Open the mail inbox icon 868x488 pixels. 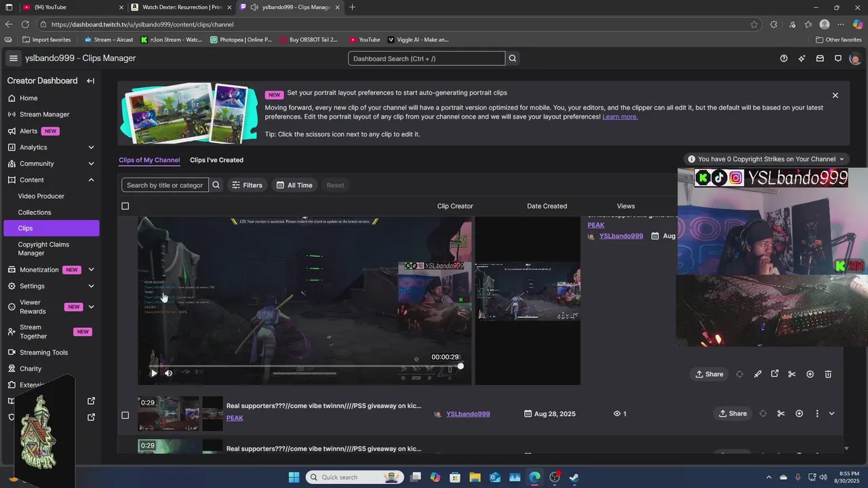(x=820, y=58)
